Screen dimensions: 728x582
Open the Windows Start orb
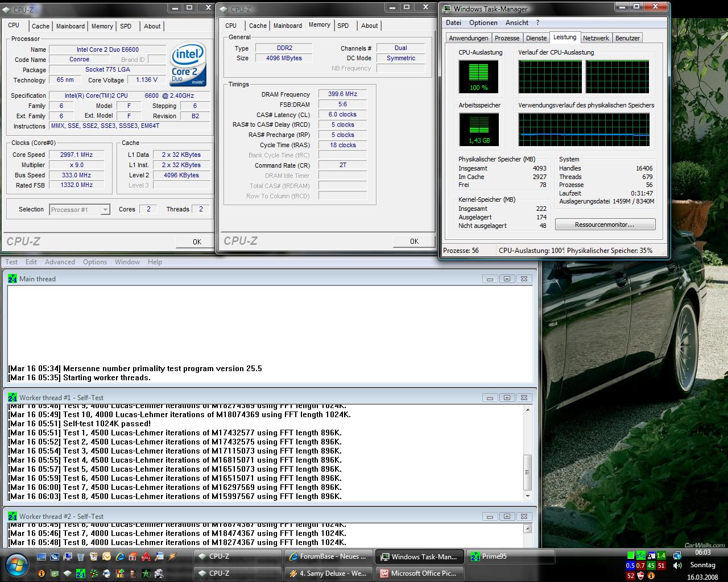17,564
